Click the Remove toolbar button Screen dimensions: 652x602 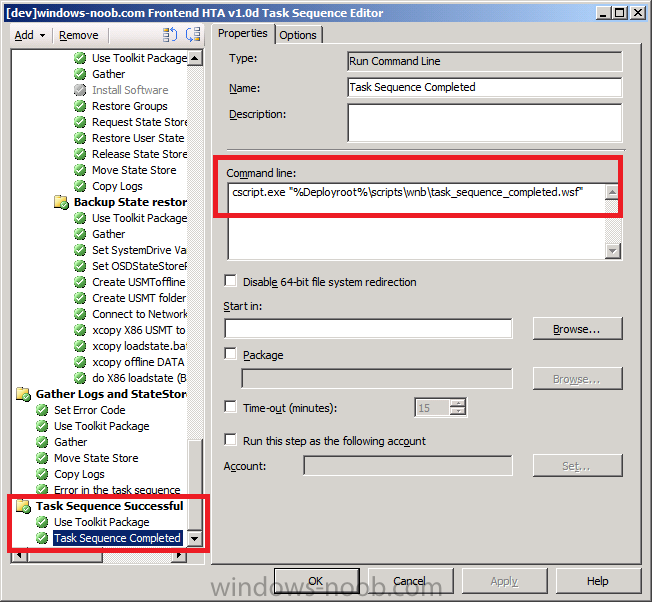pyautogui.click(x=79, y=35)
